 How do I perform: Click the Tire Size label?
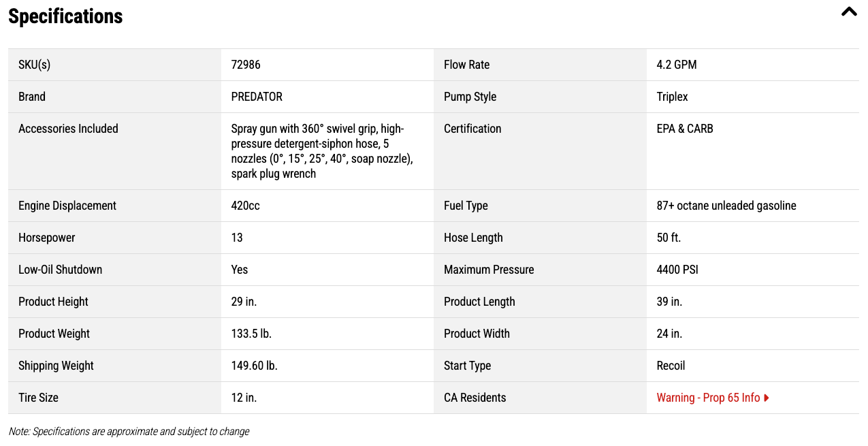coord(38,398)
